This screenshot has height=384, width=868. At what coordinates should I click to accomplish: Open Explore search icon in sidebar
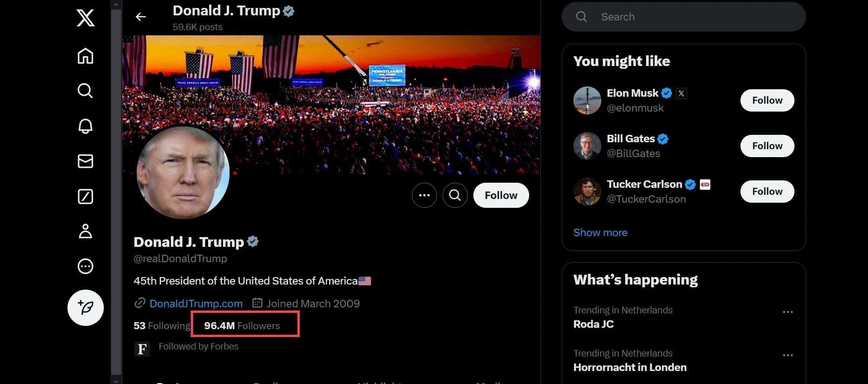click(85, 91)
